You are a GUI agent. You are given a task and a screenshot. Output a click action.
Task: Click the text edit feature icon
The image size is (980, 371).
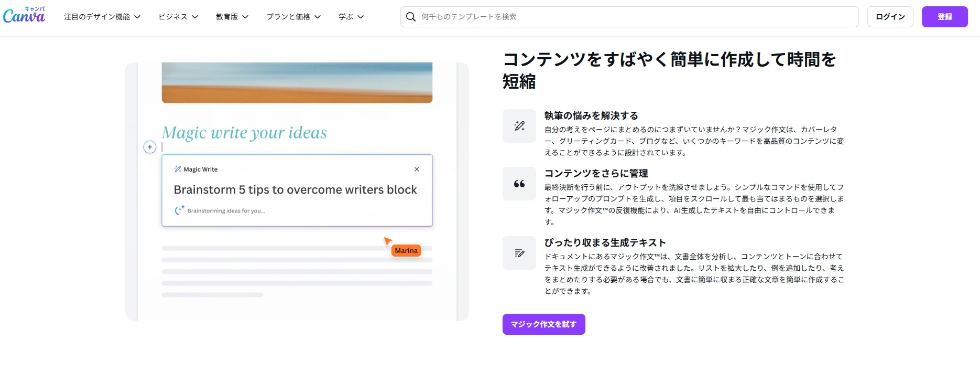(519, 253)
